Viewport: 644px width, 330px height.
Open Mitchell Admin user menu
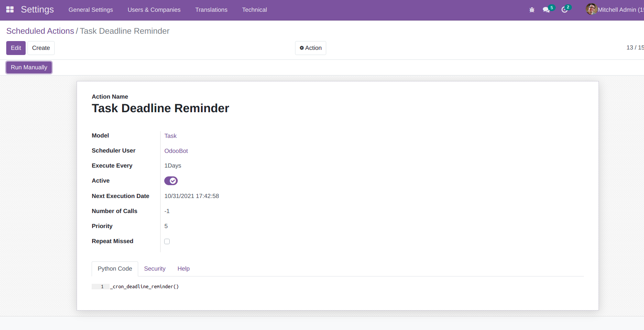pos(615,10)
